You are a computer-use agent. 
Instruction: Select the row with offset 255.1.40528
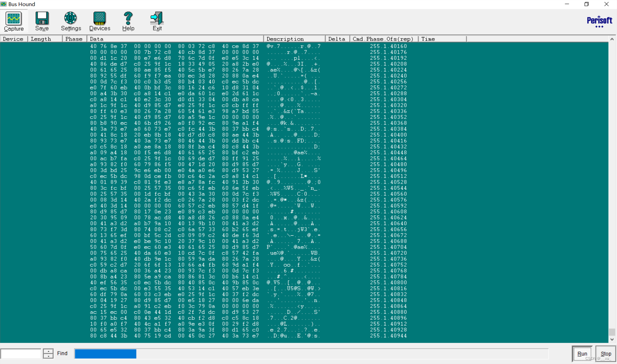304,182
